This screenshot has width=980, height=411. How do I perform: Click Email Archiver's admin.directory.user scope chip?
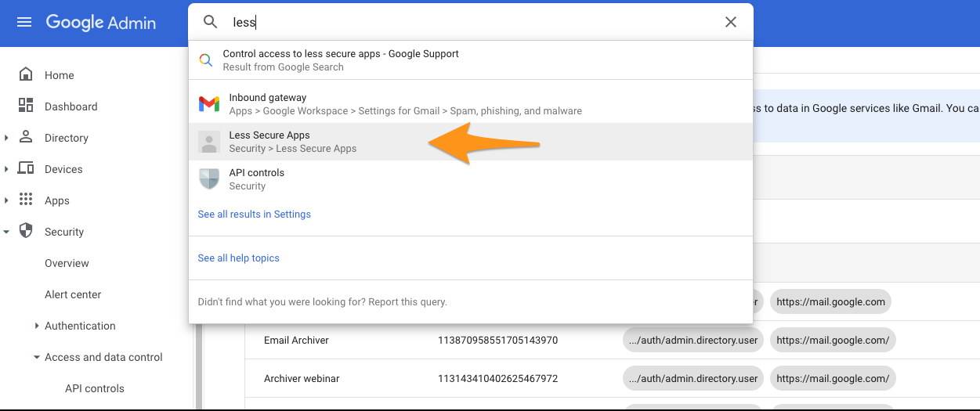click(693, 341)
